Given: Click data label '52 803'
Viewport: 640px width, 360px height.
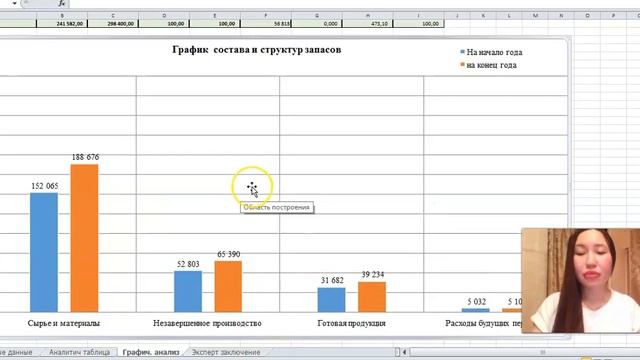Looking at the screenshot, I should (188, 264).
